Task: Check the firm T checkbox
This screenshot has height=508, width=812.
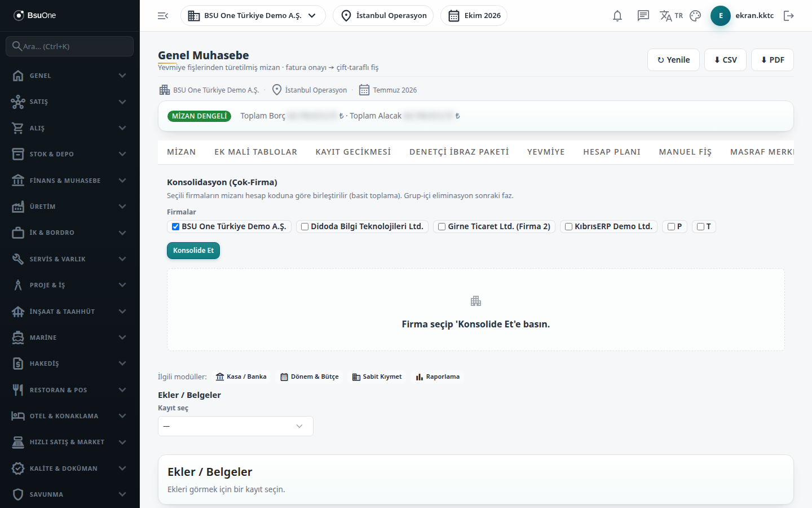Action: (700, 226)
